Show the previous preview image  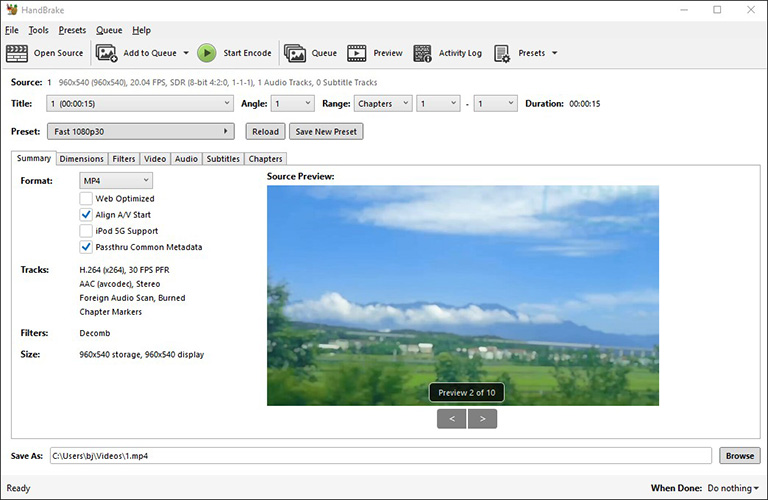click(452, 419)
